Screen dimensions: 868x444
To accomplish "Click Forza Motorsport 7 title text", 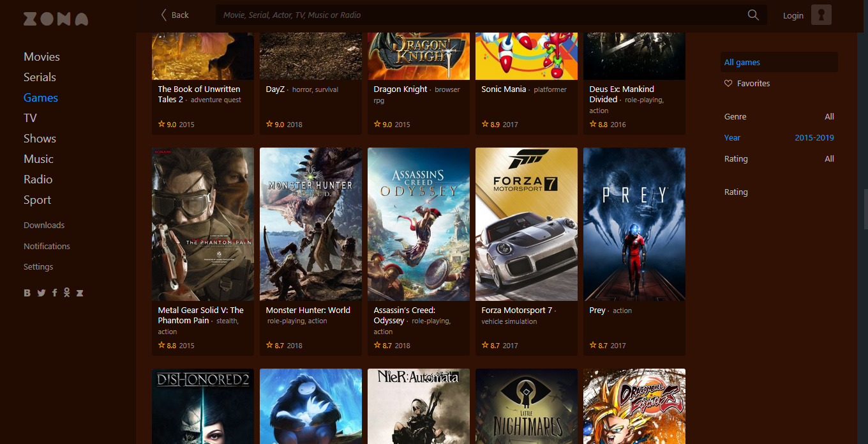I will pos(517,310).
